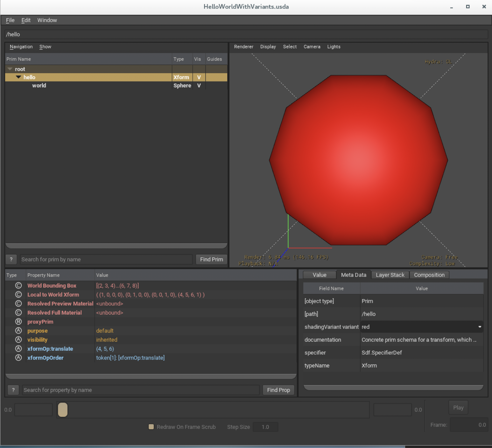Click the type icon beside Resolved Full Material

[18, 312]
